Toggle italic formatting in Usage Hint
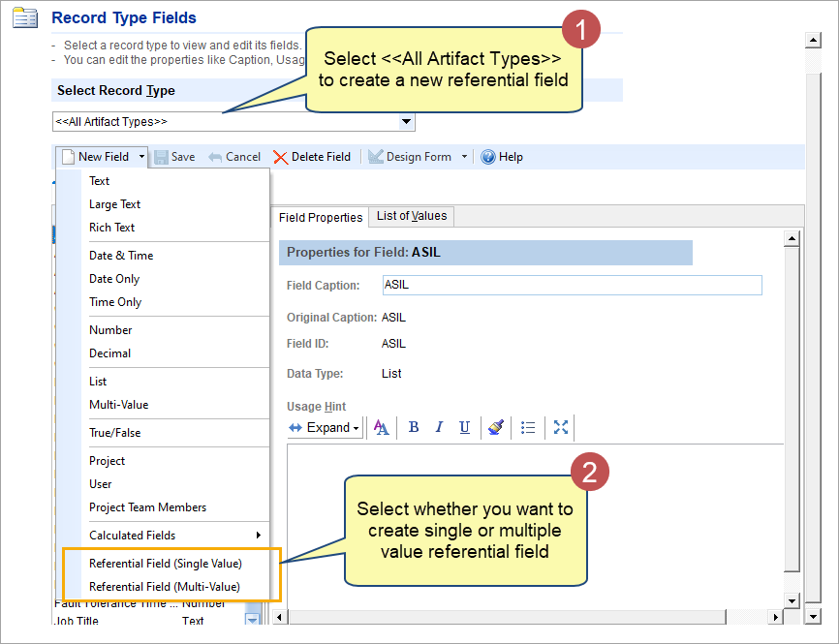The image size is (839, 644). pyautogui.click(x=439, y=427)
